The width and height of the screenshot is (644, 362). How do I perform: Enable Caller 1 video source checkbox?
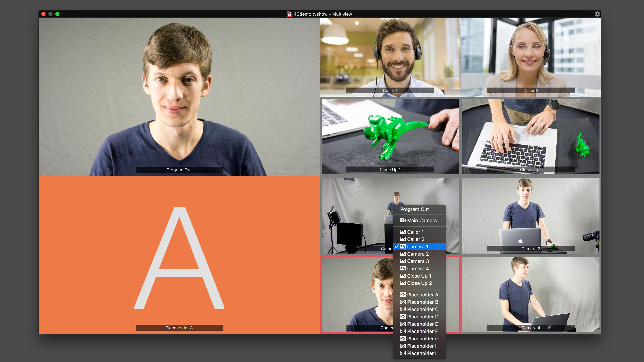pyautogui.click(x=415, y=232)
